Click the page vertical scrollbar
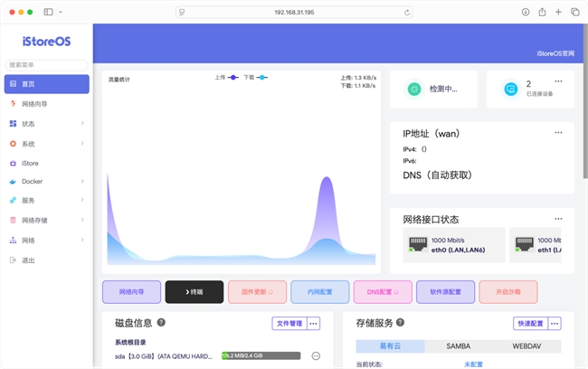 pos(585,101)
